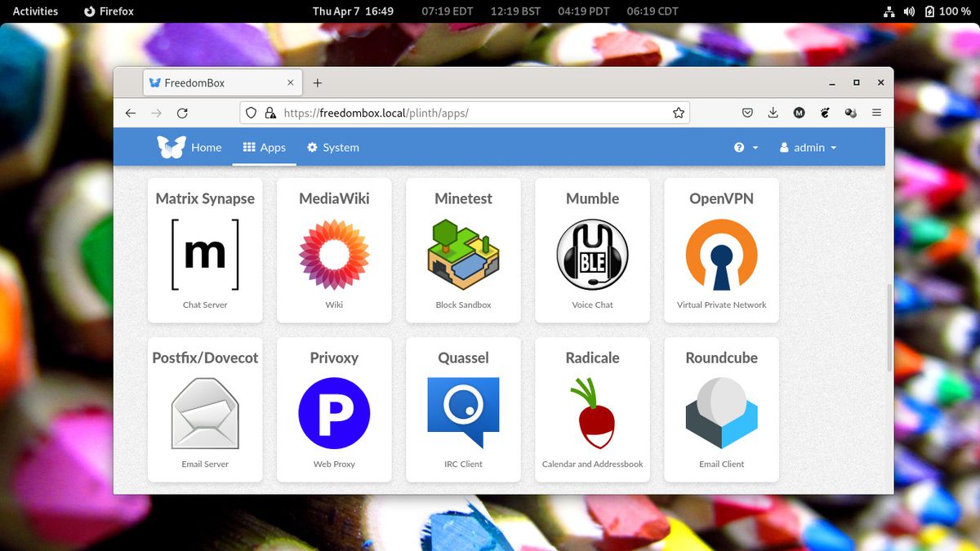Open the OpenVPN virtual private network app

[720, 249]
